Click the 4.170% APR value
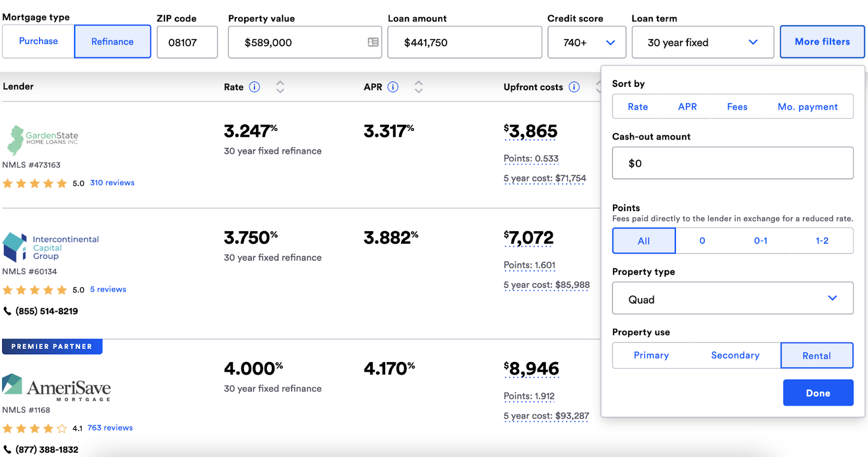Screen dimensions: 868x457 tap(390, 369)
